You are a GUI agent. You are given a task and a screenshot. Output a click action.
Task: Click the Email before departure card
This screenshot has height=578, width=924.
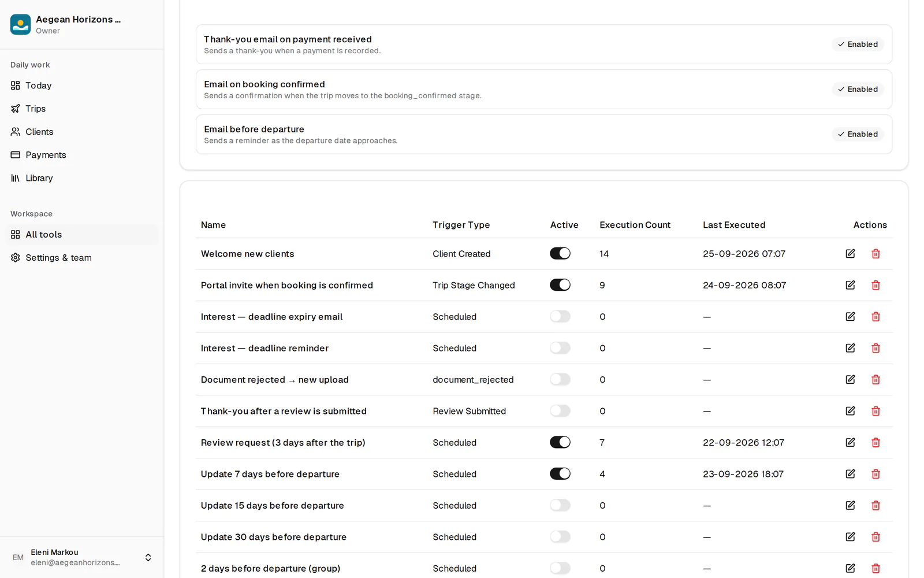[544, 134]
